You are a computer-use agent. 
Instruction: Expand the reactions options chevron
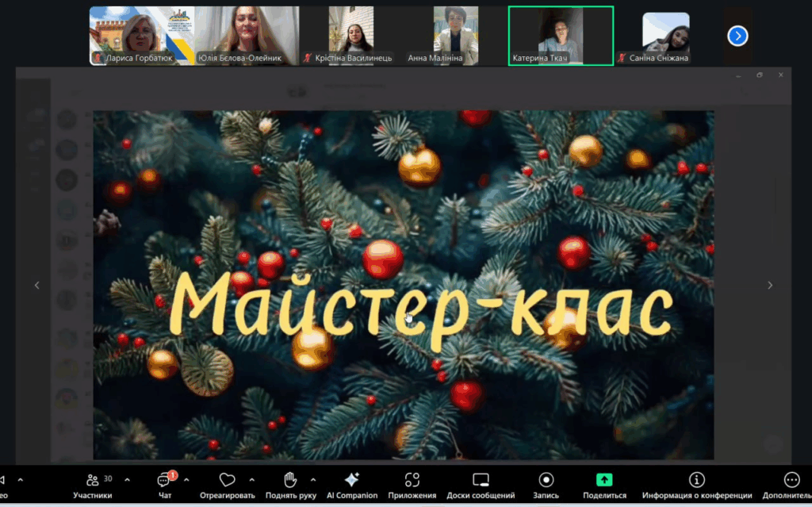point(251,480)
